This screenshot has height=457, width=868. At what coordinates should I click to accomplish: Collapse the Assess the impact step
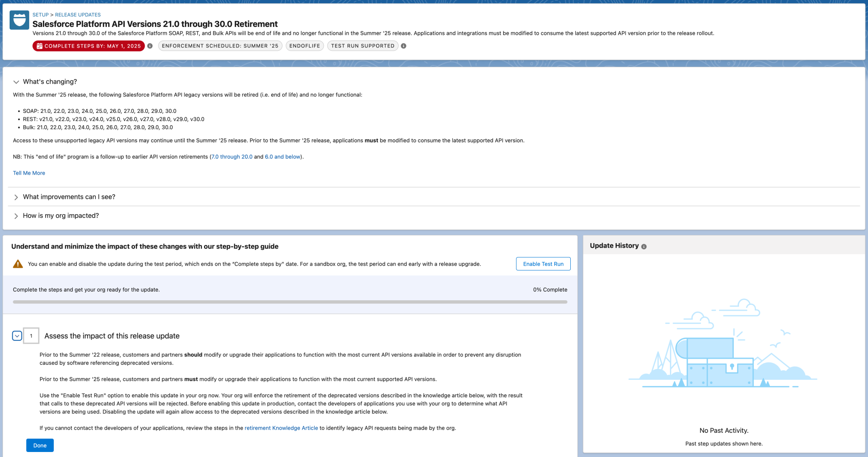click(x=17, y=335)
